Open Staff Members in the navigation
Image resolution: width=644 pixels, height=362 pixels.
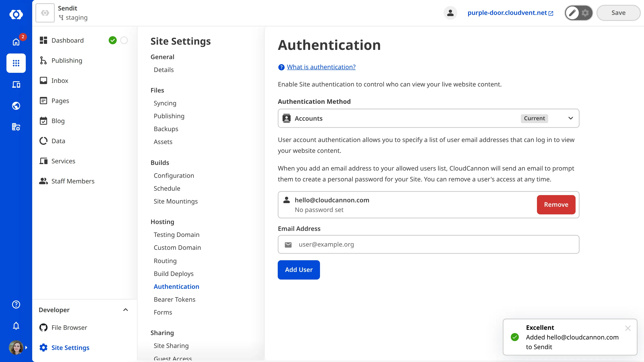click(73, 181)
